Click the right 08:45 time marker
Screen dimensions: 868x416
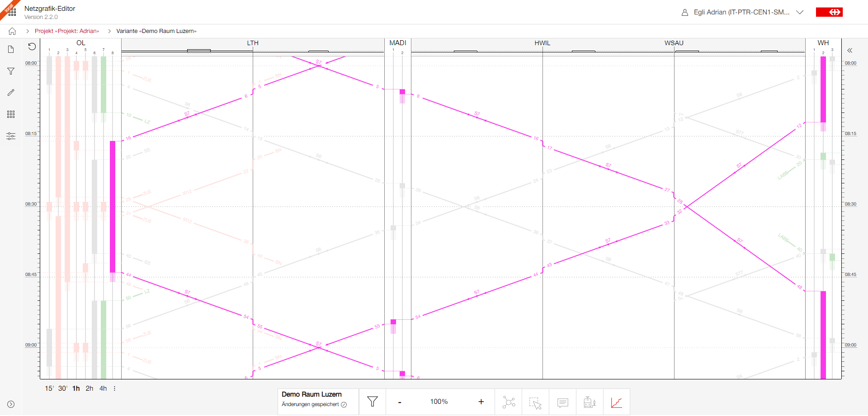pyautogui.click(x=850, y=275)
